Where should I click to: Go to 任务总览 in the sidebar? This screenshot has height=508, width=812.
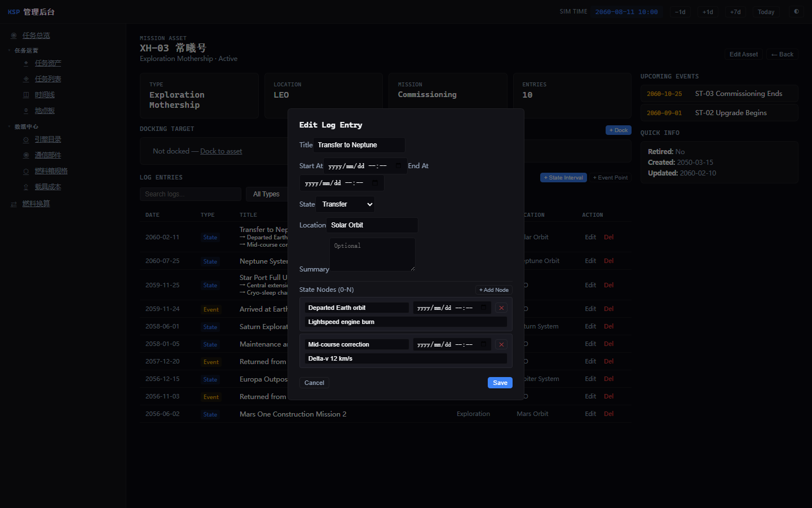click(36, 36)
